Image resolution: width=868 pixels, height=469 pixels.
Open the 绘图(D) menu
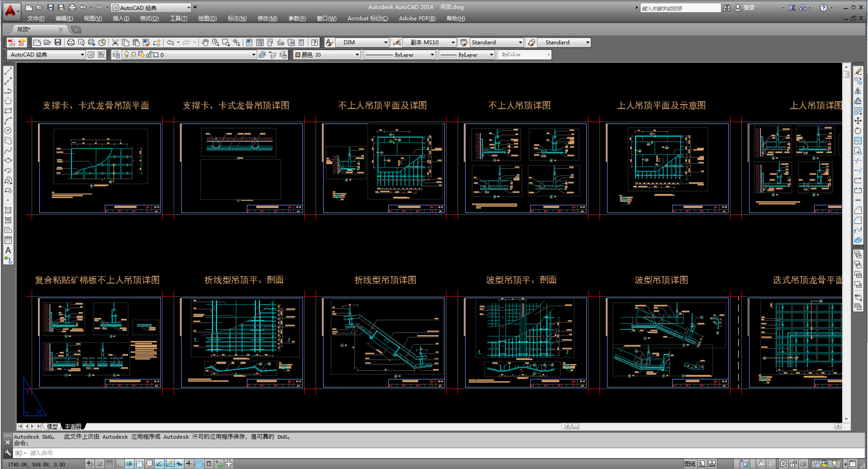coord(207,19)
